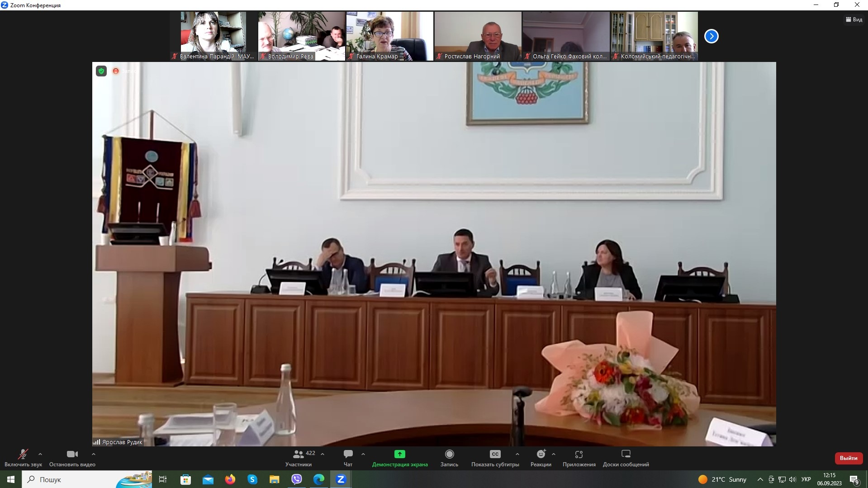Open the Reactions emoji menu
868x488 pixels.
pyautogui.click(x=541, y=454)
